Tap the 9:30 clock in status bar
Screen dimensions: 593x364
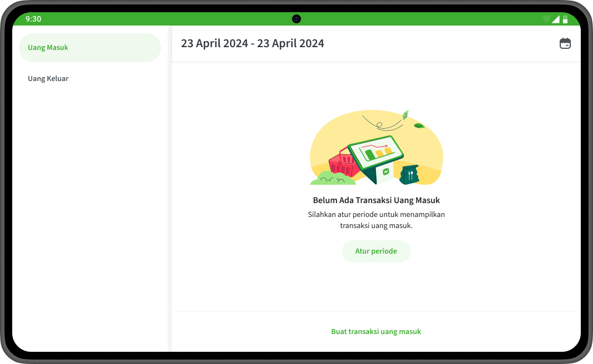tap(33, 19)
